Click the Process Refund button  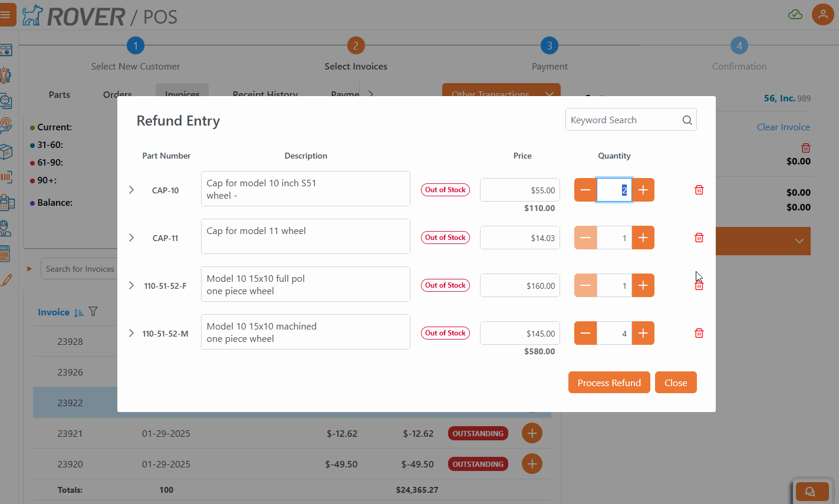pyautogui.click(x=608, y=383)
